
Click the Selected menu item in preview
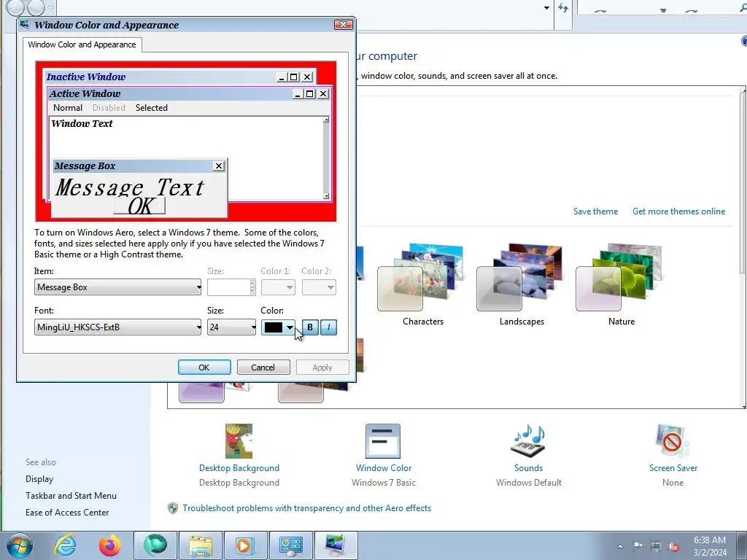pos(152,108)
